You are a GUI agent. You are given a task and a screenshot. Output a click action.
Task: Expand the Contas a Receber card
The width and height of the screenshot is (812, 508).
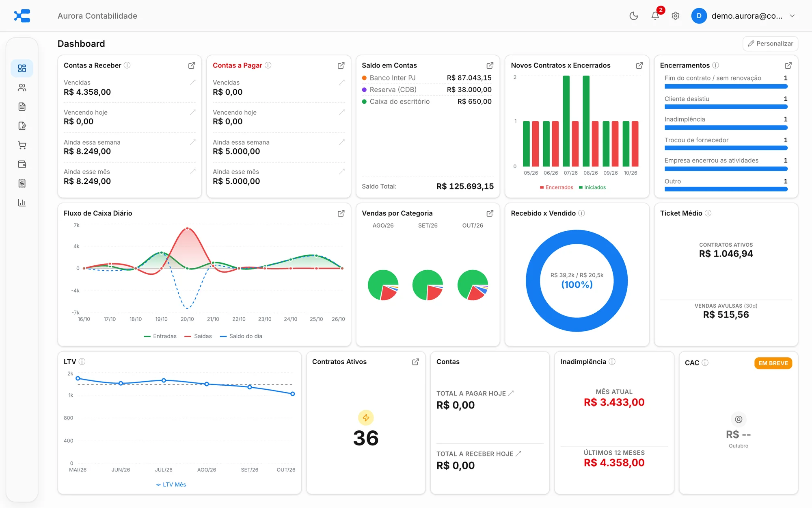(x=192, y=65)
